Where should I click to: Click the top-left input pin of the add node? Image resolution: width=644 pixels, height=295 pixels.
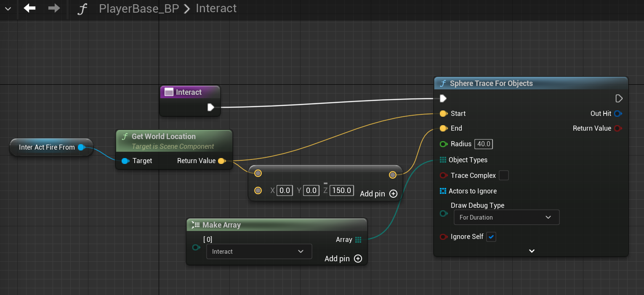[258, 173]
